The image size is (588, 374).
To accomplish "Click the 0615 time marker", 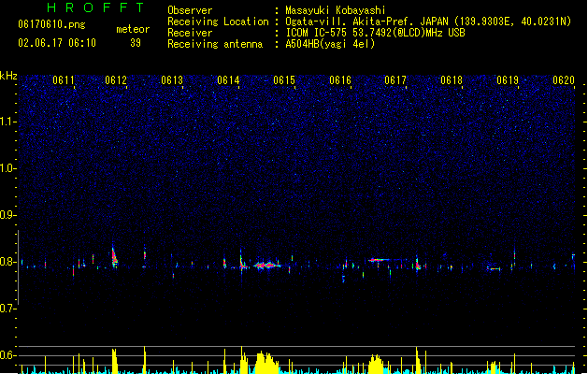I will pyautogui.click(x=284, y=80).
